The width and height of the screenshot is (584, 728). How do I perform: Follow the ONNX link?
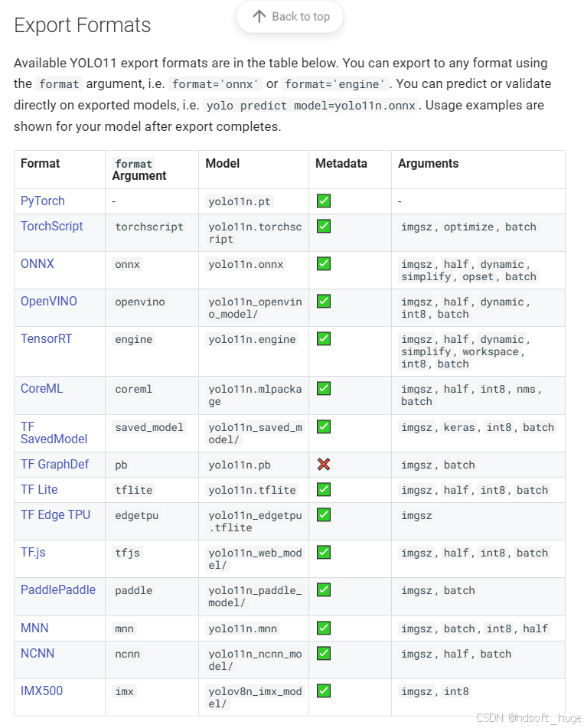[38, 263]
